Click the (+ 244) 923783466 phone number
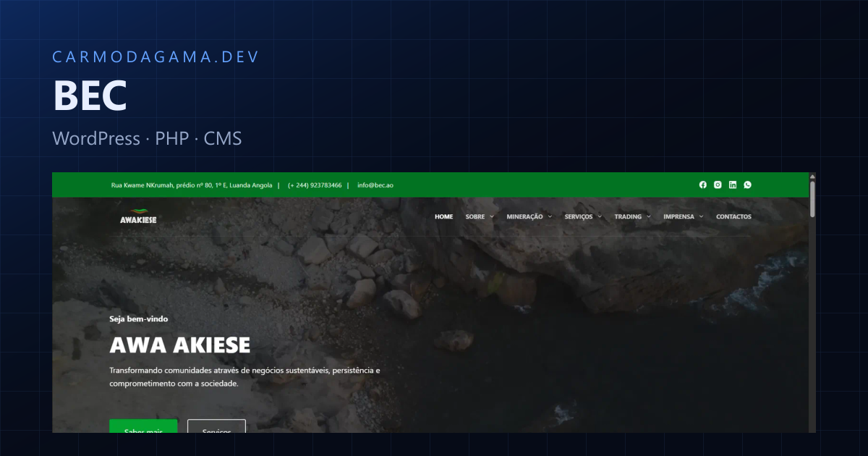Viewport: 868px width, 456px height. (315, 185)
